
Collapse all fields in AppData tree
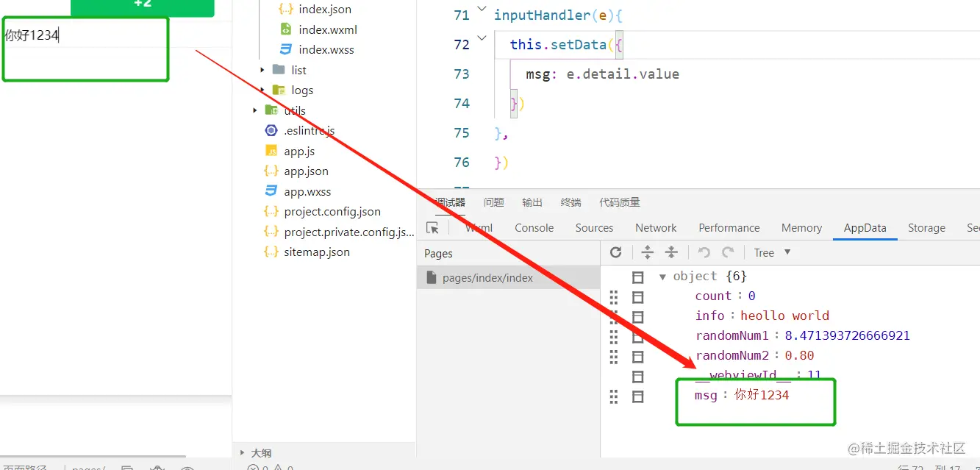(671, 252)
